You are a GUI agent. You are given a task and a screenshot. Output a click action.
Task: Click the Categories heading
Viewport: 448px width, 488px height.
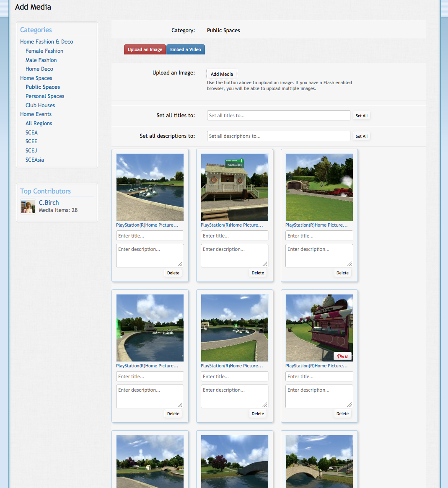click(x=36, y=30)
